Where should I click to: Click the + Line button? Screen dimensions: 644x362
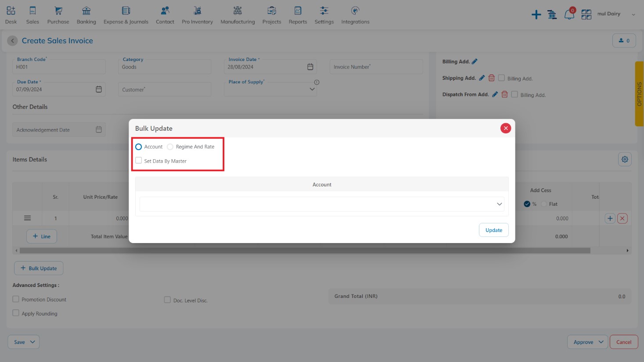[x=42, y=236]
